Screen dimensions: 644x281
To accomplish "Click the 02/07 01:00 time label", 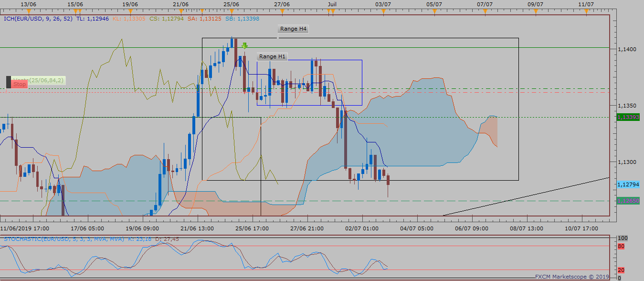I will tap(362, 228).
